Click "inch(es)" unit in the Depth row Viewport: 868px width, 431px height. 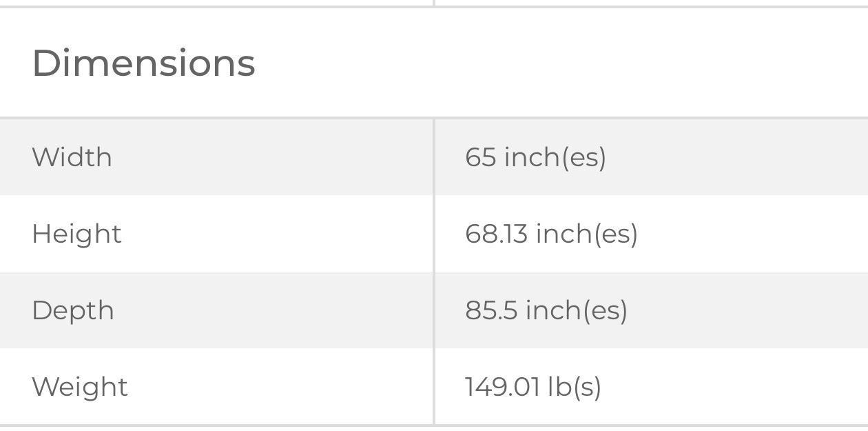577,311
